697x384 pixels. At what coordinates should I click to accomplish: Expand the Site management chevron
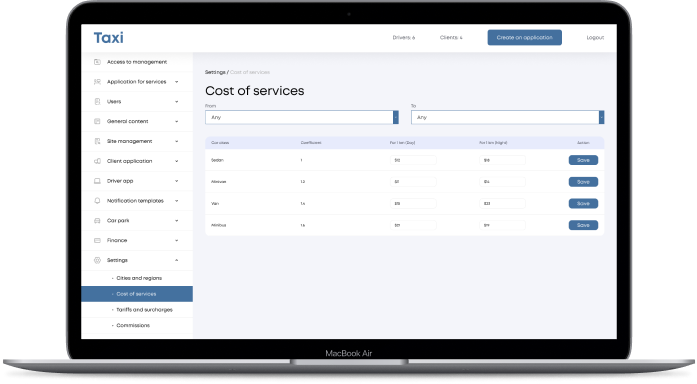pos(176,141)
